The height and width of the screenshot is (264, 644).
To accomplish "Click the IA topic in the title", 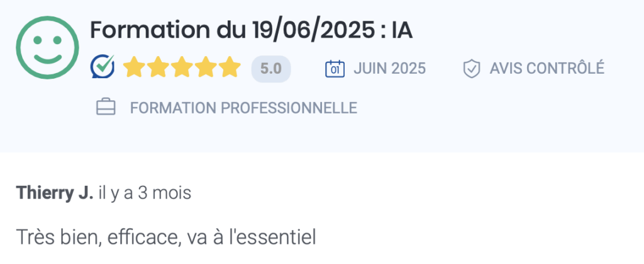I will (402, 30).
